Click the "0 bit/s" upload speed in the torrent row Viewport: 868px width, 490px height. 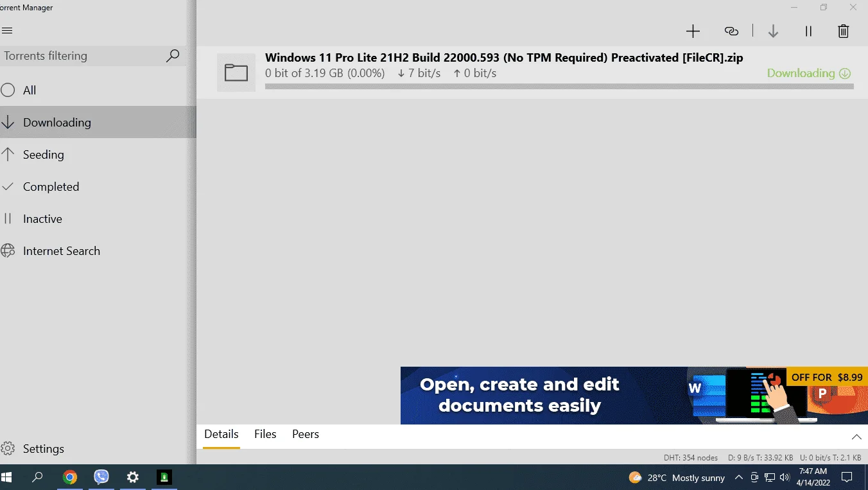(x=475, y=73)
